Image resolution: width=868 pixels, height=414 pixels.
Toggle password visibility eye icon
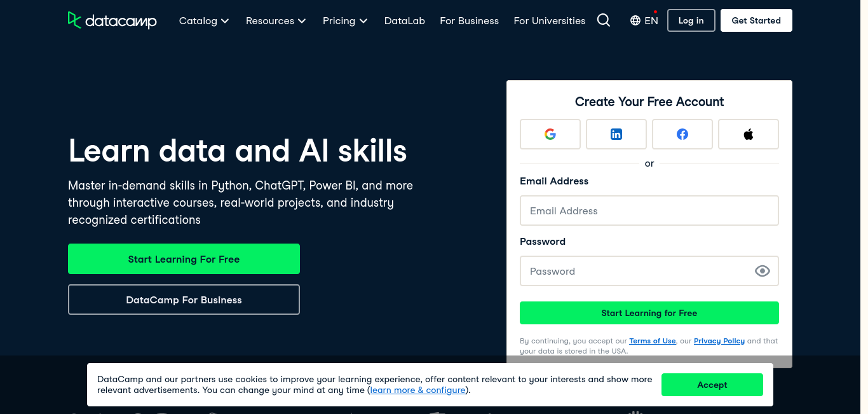pos(763,271)
